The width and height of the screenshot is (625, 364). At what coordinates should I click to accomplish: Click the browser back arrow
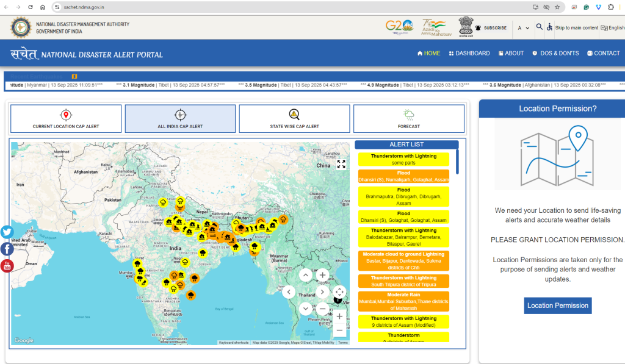pos(6,7)
